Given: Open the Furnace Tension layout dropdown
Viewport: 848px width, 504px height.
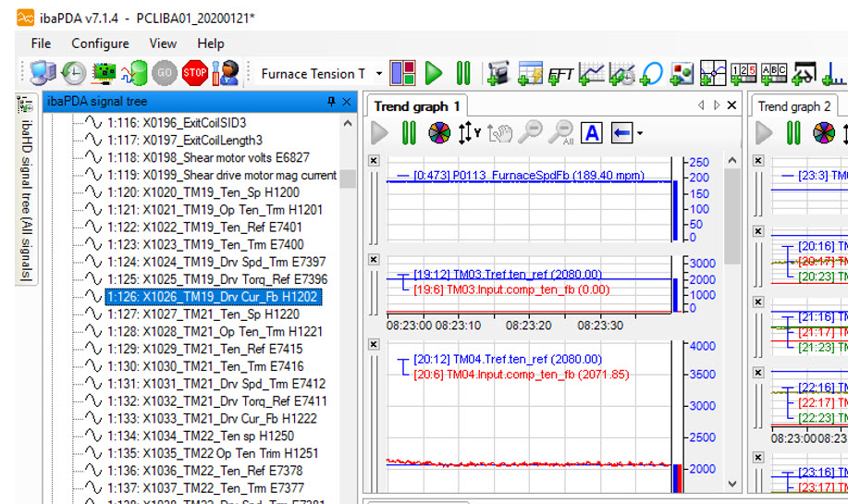Looking at the screenshot, I should click(x=378, y=73).
